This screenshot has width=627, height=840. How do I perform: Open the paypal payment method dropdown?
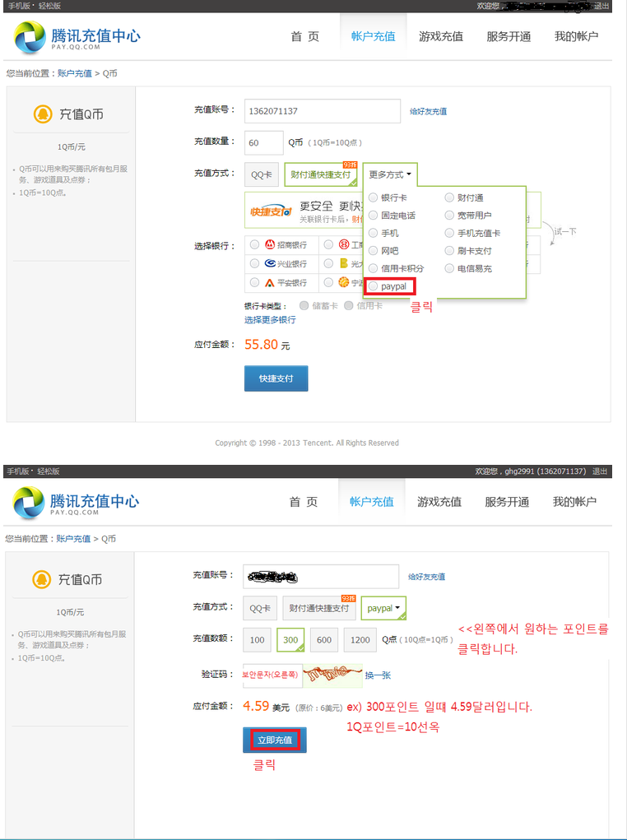click(383, 609)
